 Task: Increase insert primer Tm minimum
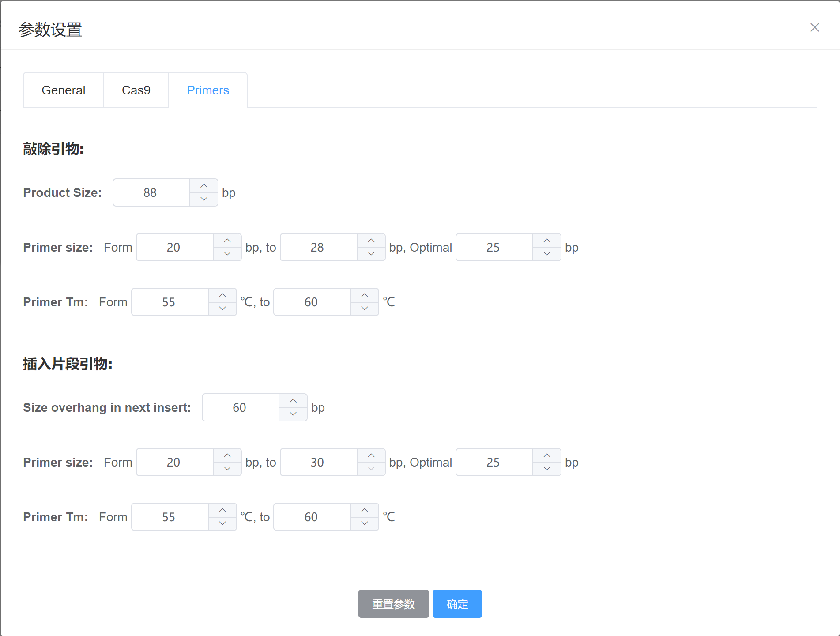[x=222, y=510]
